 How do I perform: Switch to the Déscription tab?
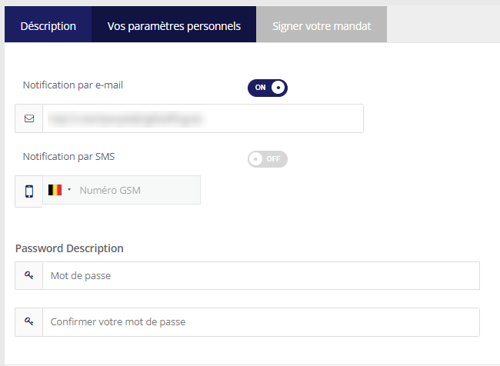(48, 24)
